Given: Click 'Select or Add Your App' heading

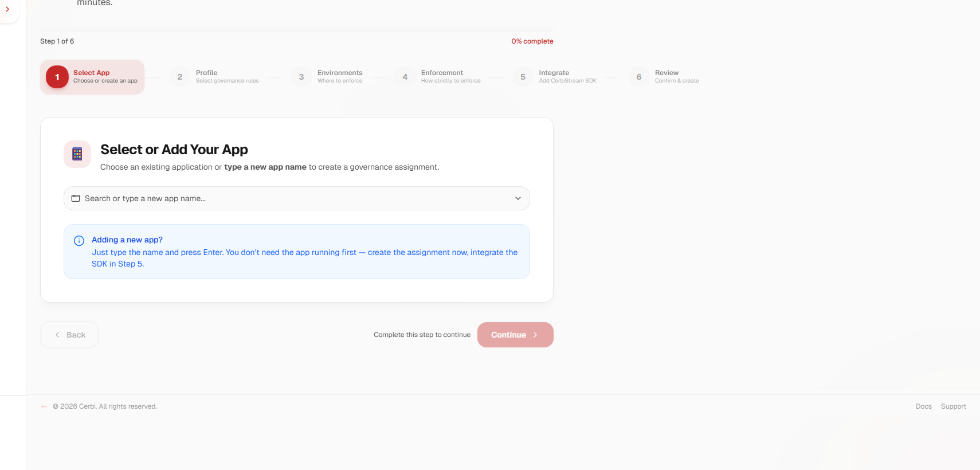Looking at the screenshot, I should point(174,150).
